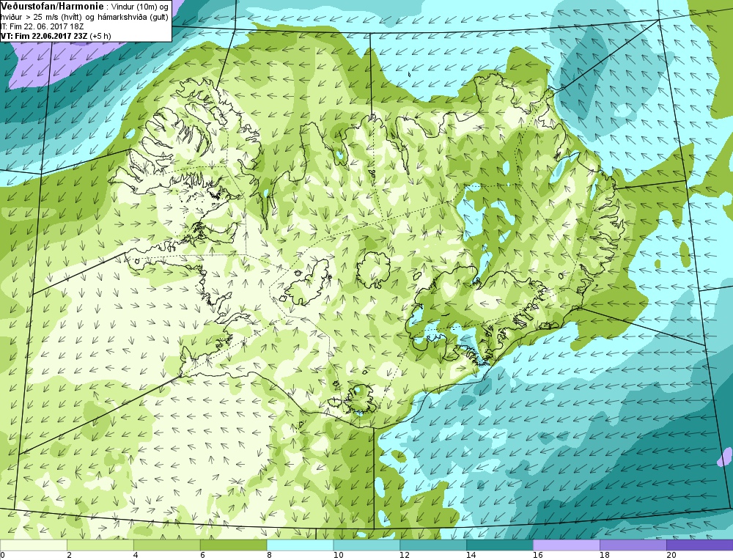Click the 6–8 m/s dark green swatch

point(233,545)
